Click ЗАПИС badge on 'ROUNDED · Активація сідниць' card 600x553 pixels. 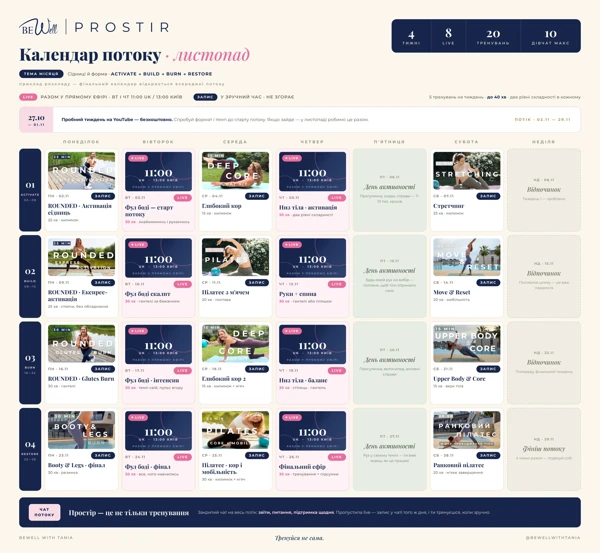[103, 196]
